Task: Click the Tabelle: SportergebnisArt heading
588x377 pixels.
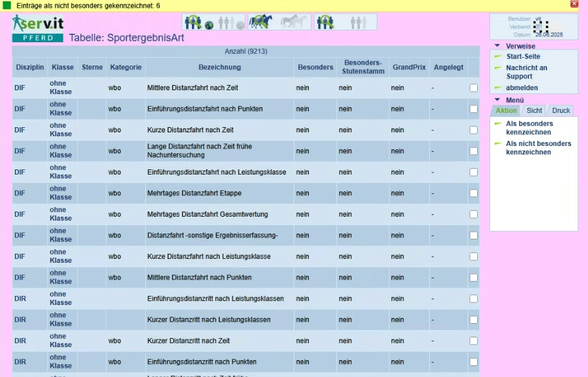Action: tap(127, 38)
